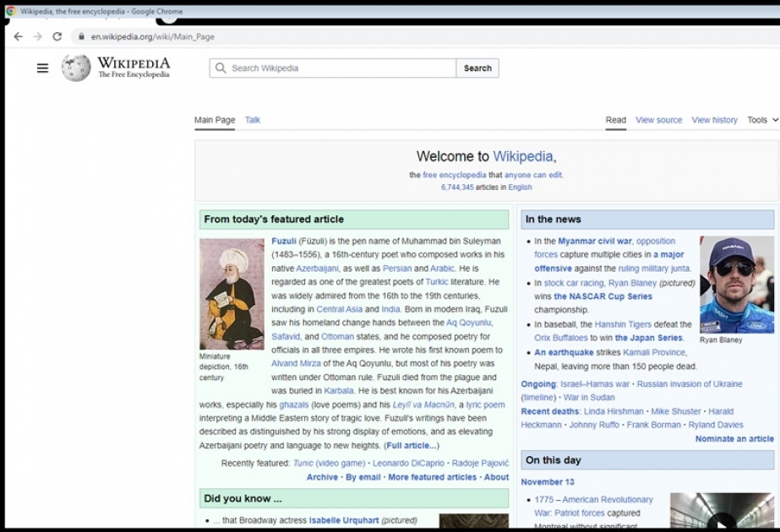The image size is (780, 532).
Task: Open the Orix Buffaloes link
Action: tap(560, 338)
